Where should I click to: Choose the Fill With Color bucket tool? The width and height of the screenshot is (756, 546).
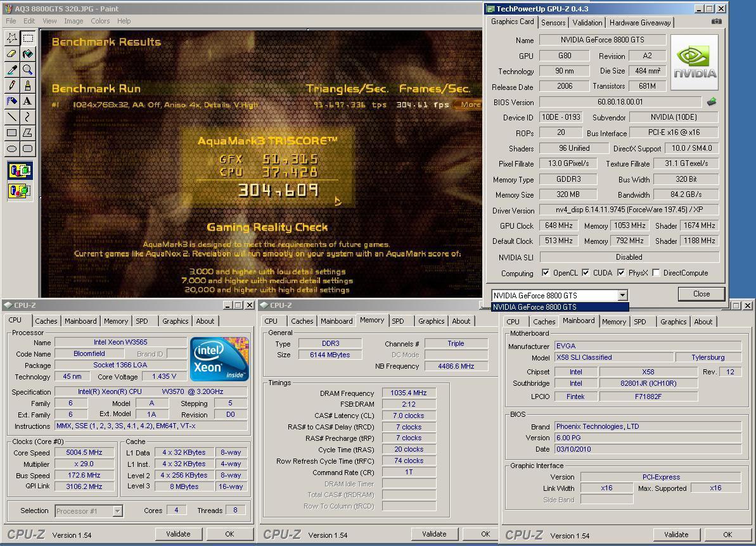click(28, 54)
